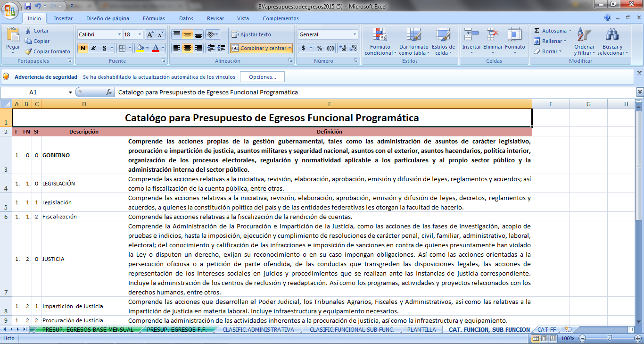644x344 pixels.
Task: Switch to the Revisar tab
Action: point(215,18)
